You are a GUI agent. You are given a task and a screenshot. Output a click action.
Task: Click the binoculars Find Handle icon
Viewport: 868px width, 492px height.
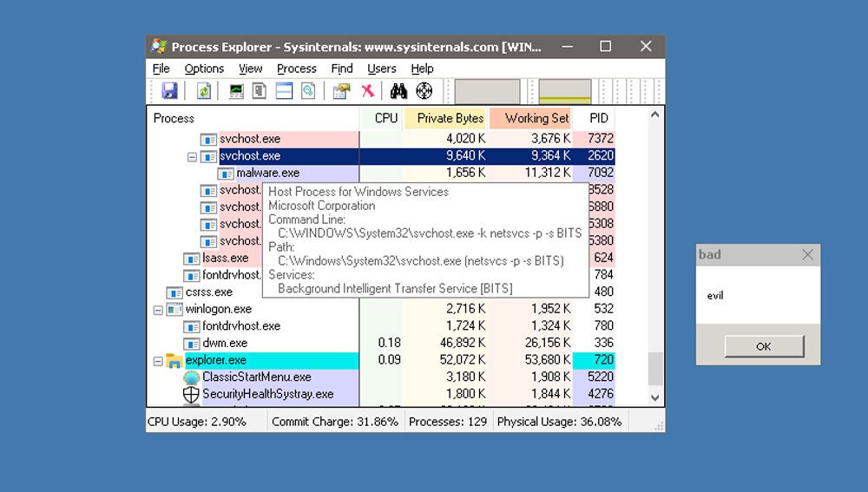(x=398, y=91)
